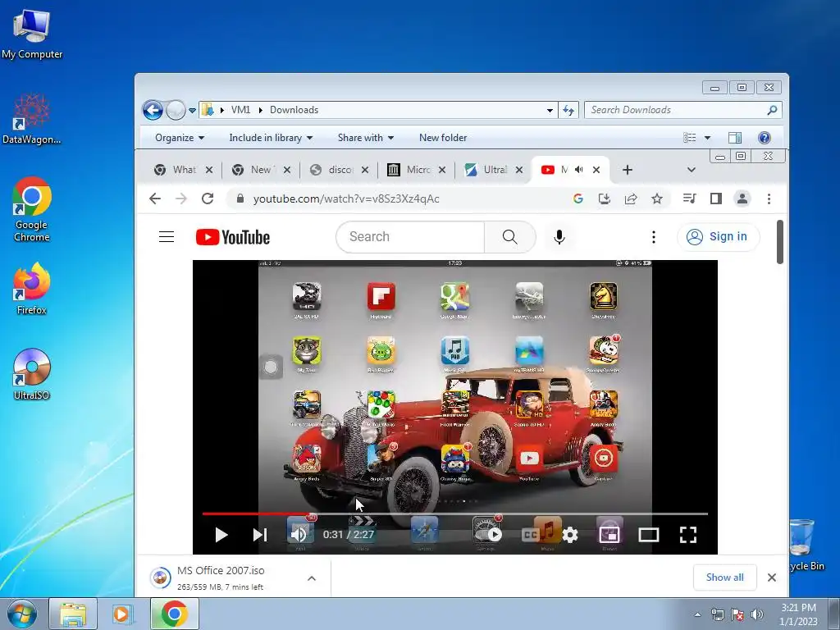Viewport: 840px width, 630px height.
Task: Click the install app icon in the address bar
Action: coord(605,199)
